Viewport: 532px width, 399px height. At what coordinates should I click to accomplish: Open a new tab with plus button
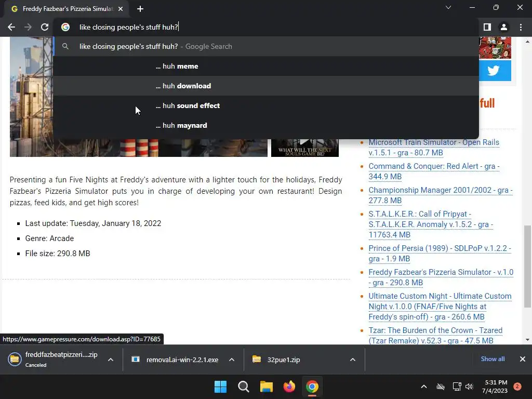140,9
